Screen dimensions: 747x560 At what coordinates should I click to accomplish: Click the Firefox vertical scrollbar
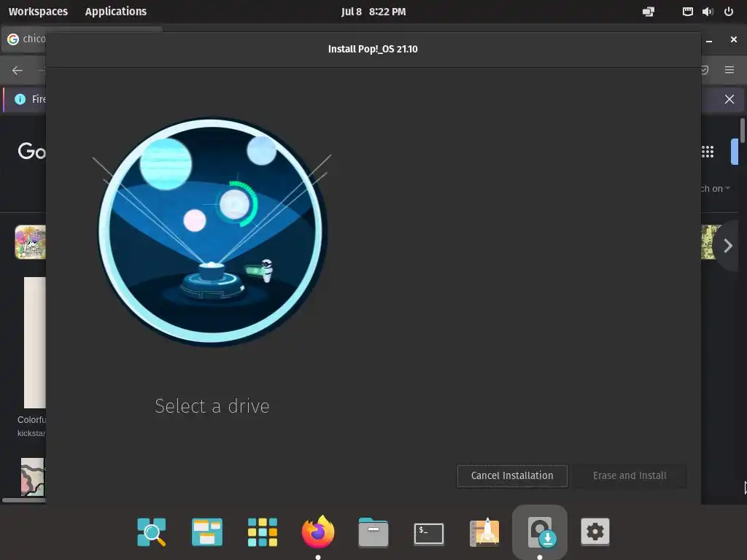[742, 130]
